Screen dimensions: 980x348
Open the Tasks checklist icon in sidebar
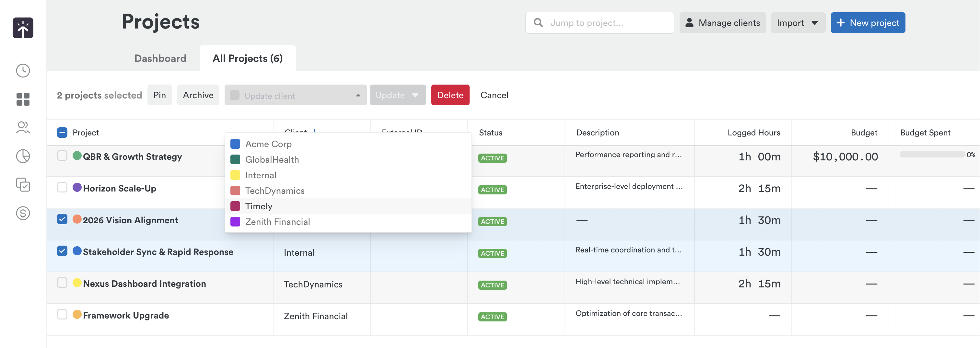coord(23,184)
